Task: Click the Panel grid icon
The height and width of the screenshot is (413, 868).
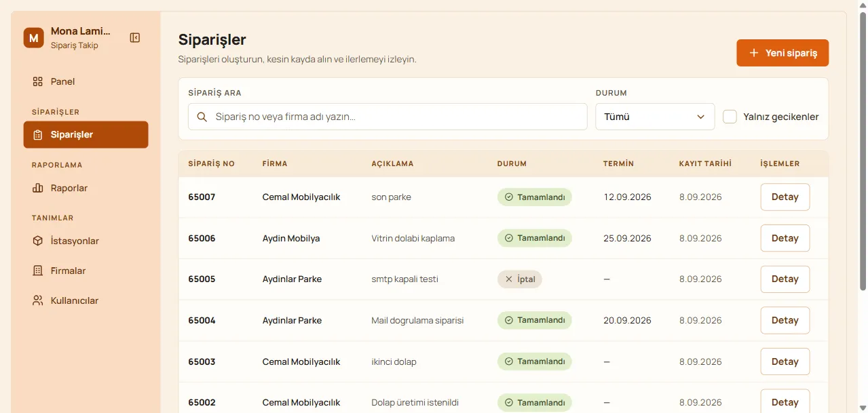Action: pyautogui.click(x=38, y=81)
